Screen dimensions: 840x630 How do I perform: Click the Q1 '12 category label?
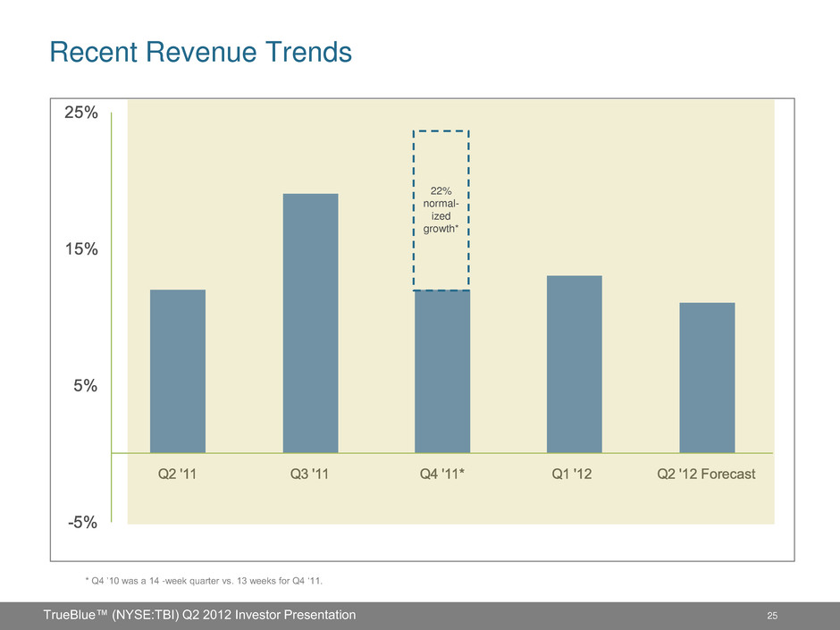coord(574,475)
